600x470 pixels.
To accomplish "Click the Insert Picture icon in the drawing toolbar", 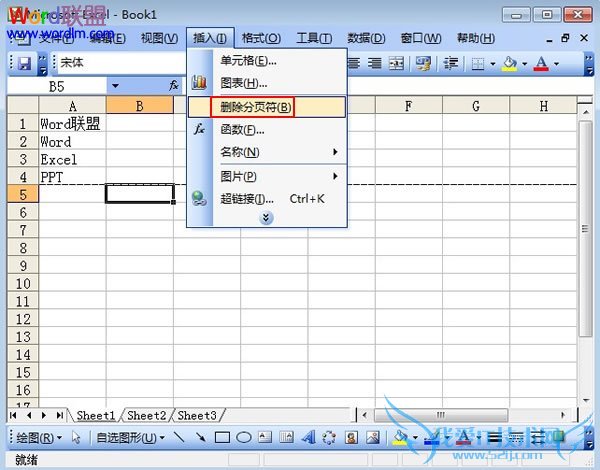I will [x=373, y=437].
